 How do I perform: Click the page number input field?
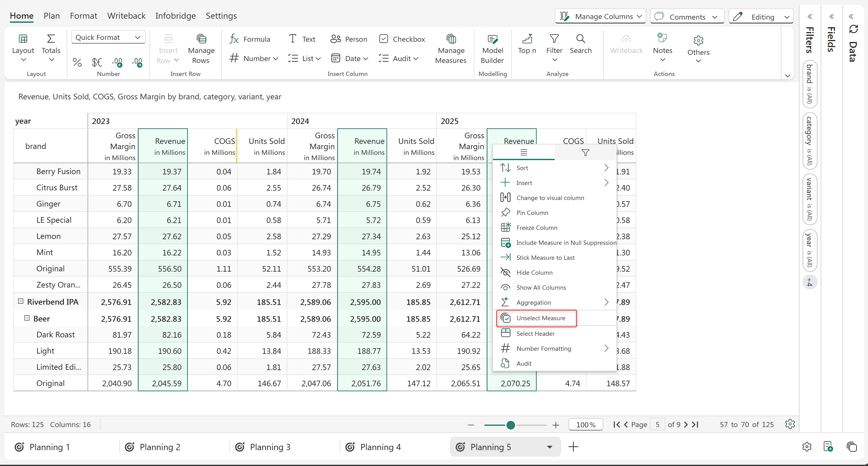657,425
